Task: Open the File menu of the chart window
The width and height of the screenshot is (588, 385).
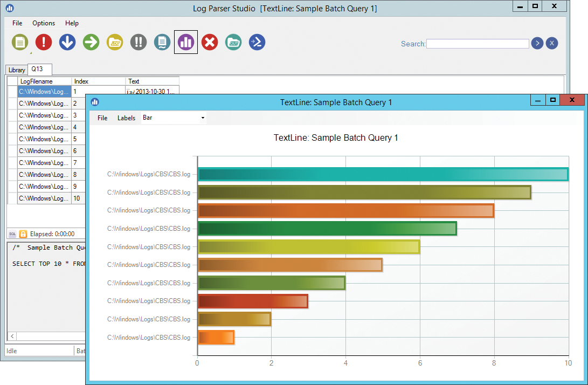Action: (102, 118)
